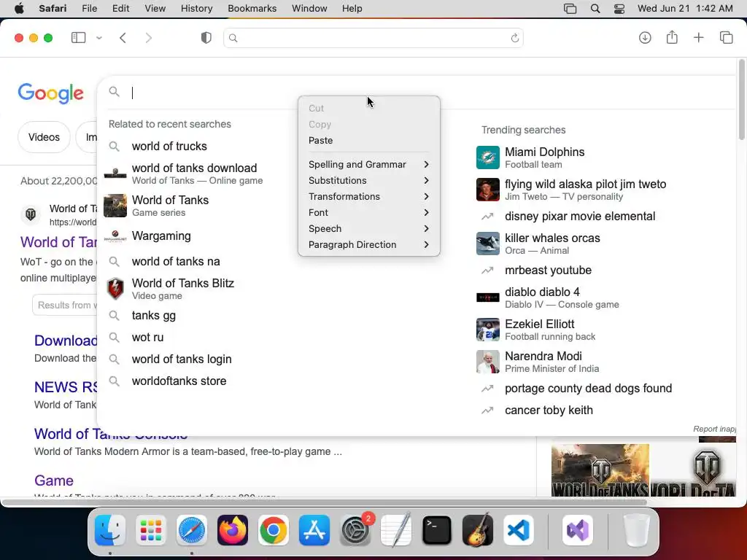Image resolution: width=747 pixels, height=560 pixels.
Task: Choose 'wot ru' suggestion
Action: point(147,337)
